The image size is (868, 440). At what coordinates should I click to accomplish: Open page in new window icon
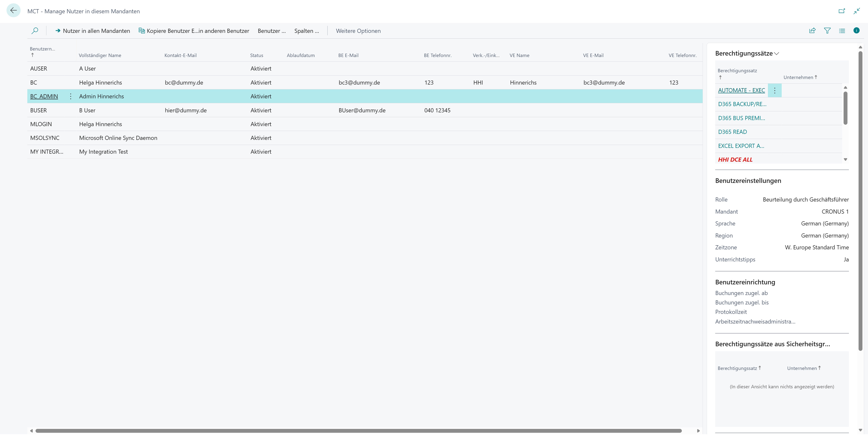click(x=842, y=11)
